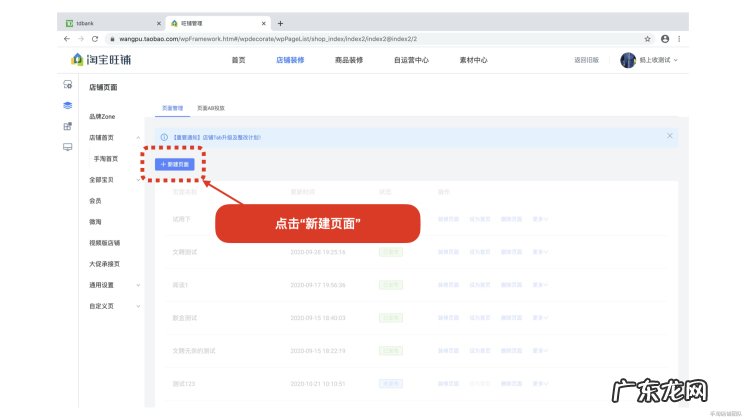Click 设为首页 in the 2020-09-17 row
This screenshot has width=746, height=420.
pyautogui.click(x=480, y=284)
